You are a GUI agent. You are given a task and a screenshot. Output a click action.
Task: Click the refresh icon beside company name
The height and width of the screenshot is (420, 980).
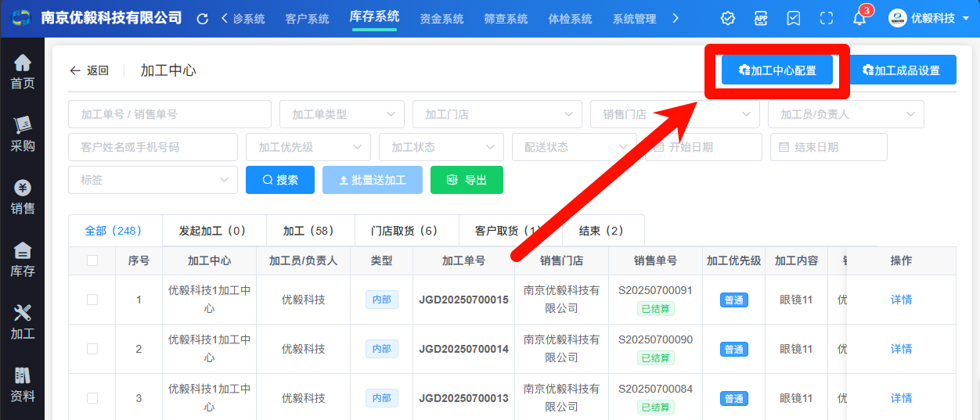coord(203,19)
